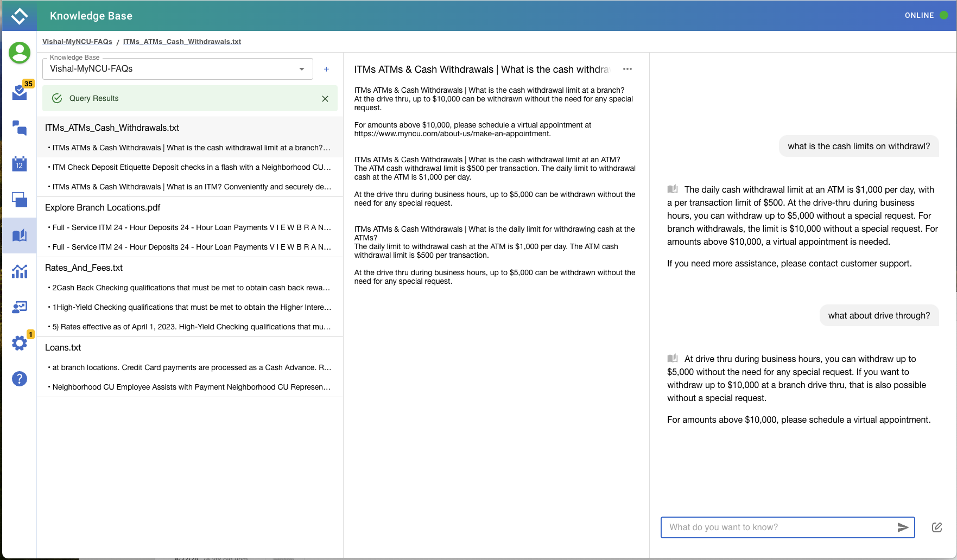Image resolution: width=957 pixels, height=560 pixels.
Task: Click the send message arrow icon
Action: click(x=903, y=527)
